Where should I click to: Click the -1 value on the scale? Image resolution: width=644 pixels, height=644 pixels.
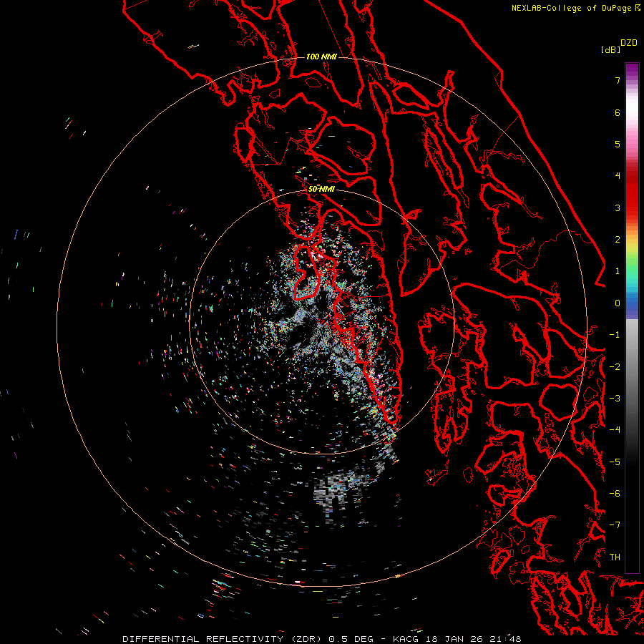point(615,335)
